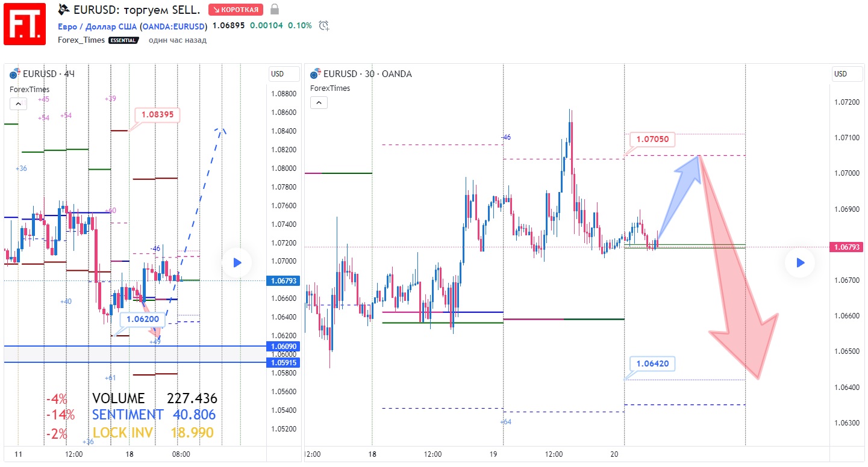Click the 1.05915 blue axis price tag
Viewport: 868px width, 467px height.
[283, 362]
